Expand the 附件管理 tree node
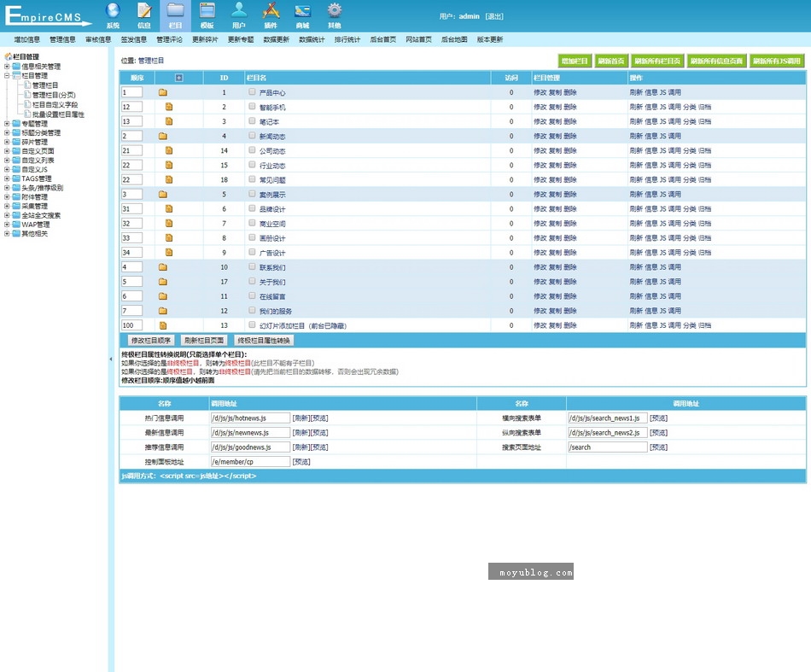811x672 pixels. pyautogui.click(x=7, y=197)
